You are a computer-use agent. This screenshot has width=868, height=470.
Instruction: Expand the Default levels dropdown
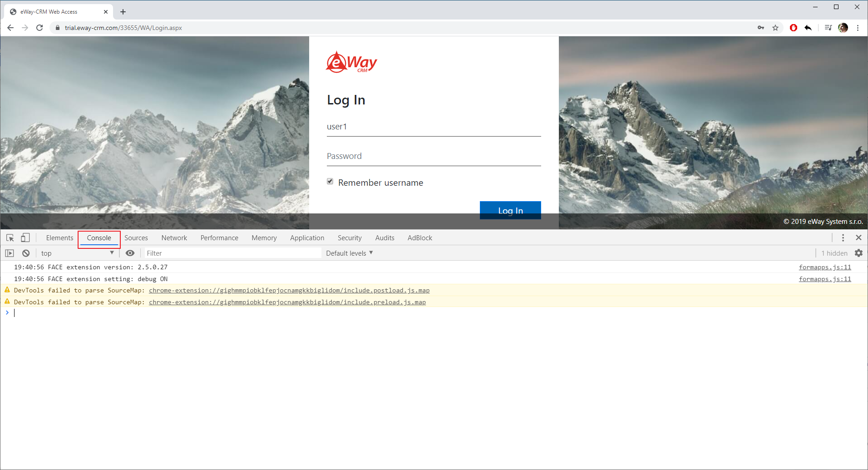(x=349, y=253)
